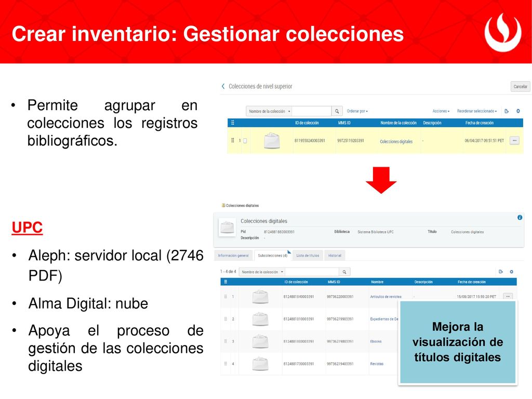Go back using the chevron beside Colecciones de nivel superior

click(223, 87)
